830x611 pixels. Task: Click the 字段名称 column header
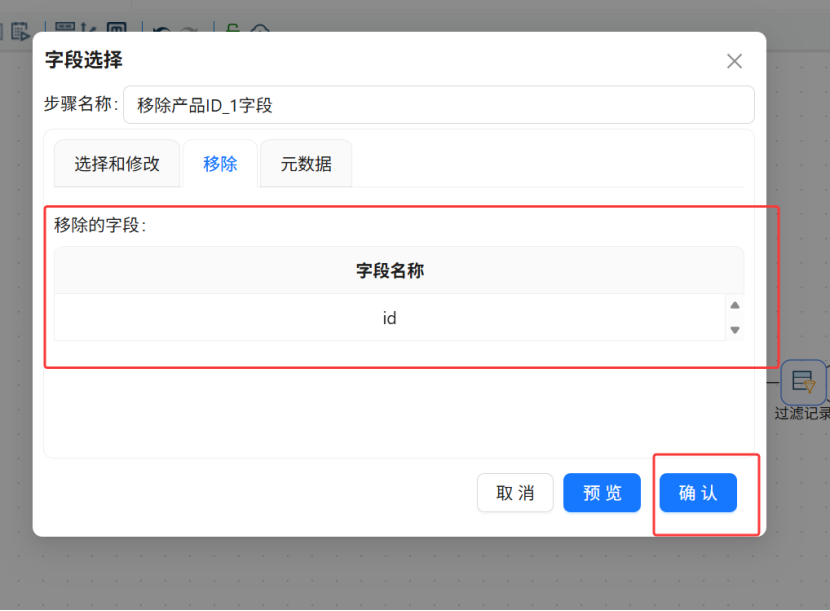point(390,271)
